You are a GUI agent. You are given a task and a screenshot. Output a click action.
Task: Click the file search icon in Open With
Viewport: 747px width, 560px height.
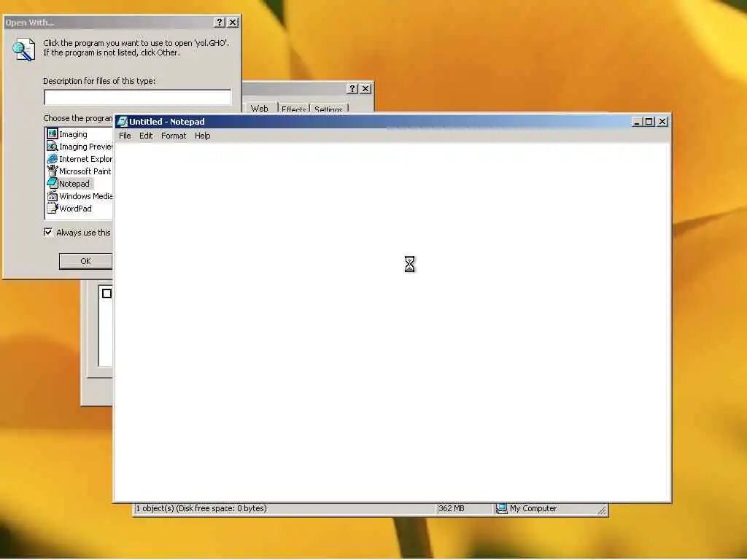click(24, 50)
